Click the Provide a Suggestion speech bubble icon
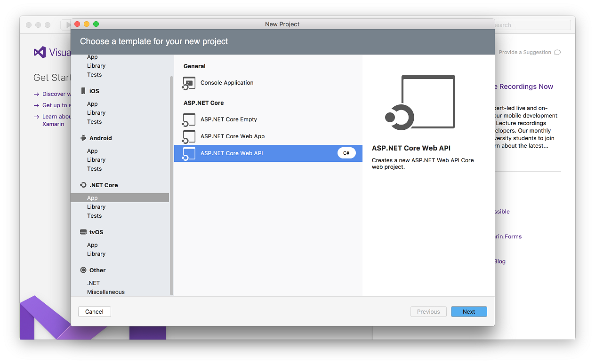Image resolution: width=595 pixels, height=364 pixels. click(557, 52)
